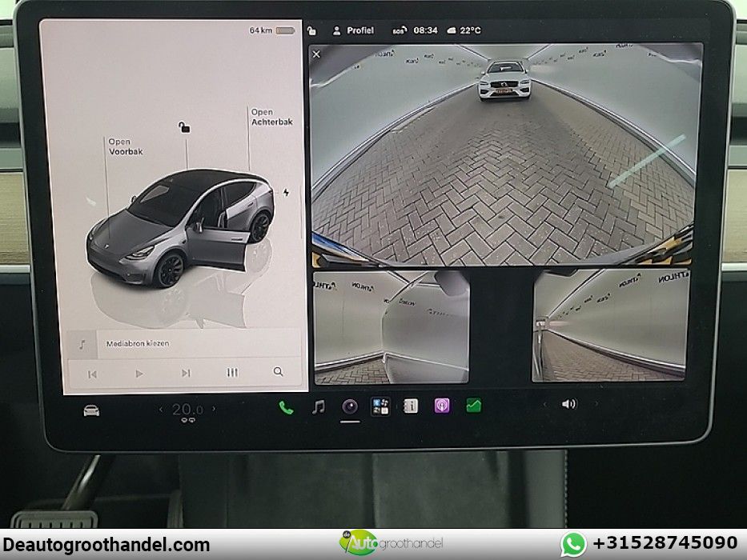Open the car controls menu icon
Screen dimensions: 747x560
tap(91, 410)
